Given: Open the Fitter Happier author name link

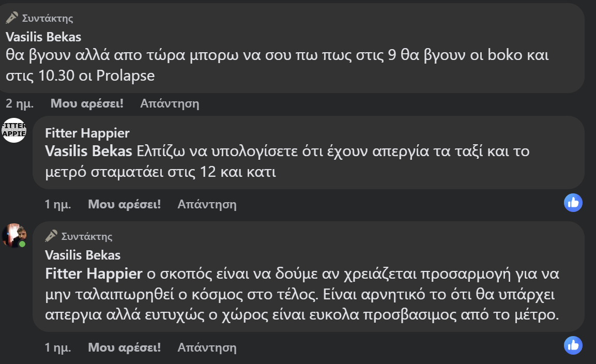Looking at the screenshot, I should pyautogui.click(x=87, y=133).
